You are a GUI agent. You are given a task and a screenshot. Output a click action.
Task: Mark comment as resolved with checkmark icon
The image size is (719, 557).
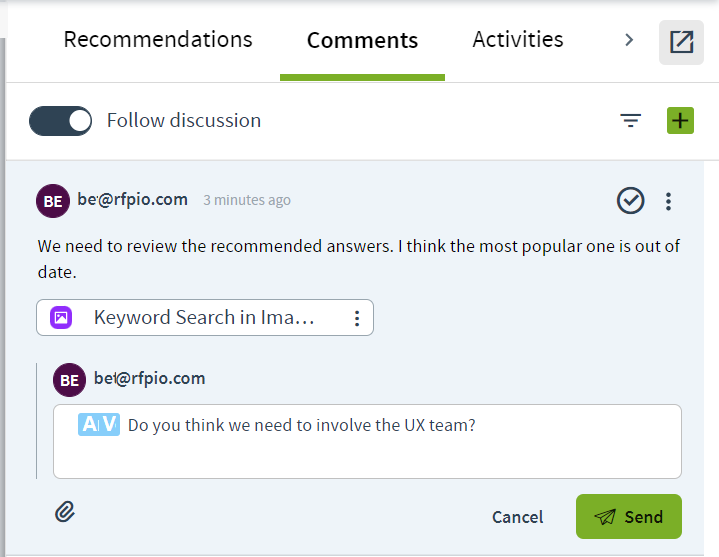[x=631, y=200]
